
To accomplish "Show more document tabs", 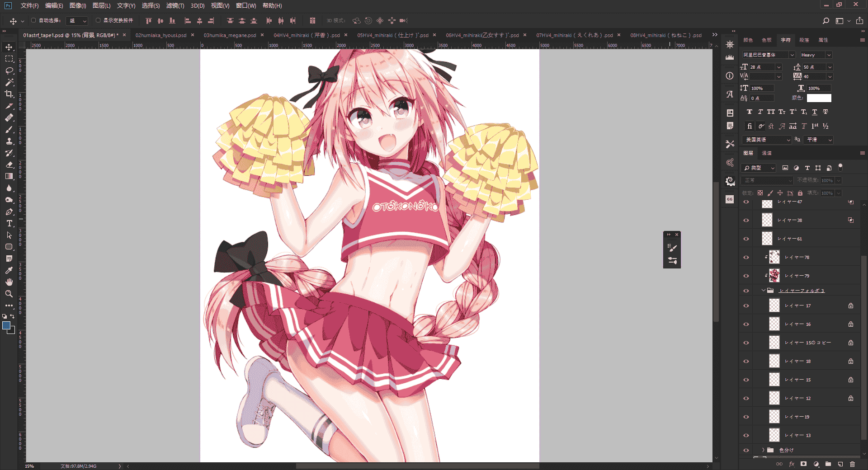I will coord(715,35).
